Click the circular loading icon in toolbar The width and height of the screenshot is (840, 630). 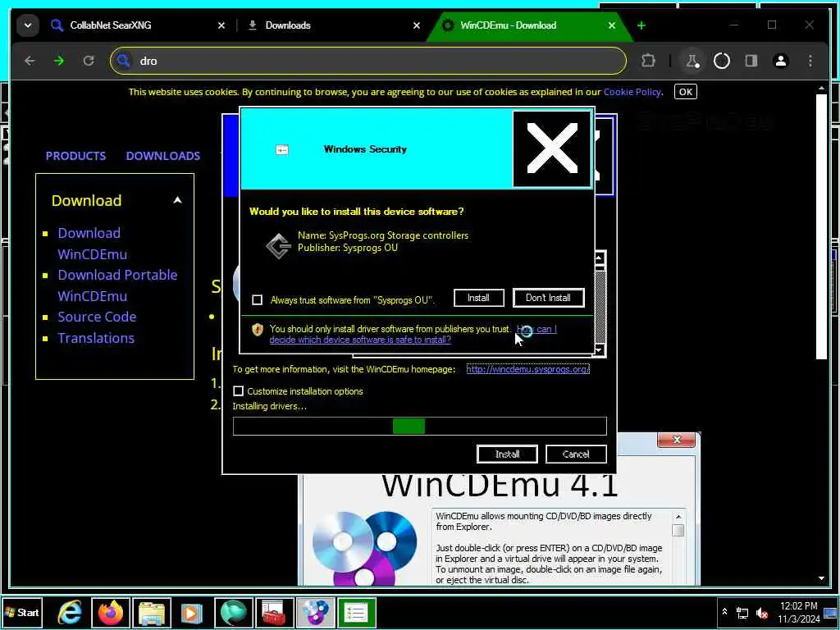coord(722,61)
